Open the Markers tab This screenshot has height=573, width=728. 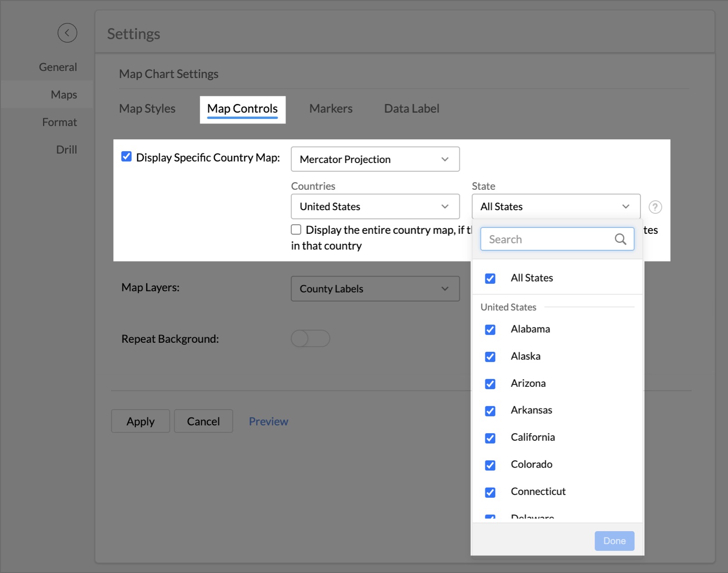point(331,109)
